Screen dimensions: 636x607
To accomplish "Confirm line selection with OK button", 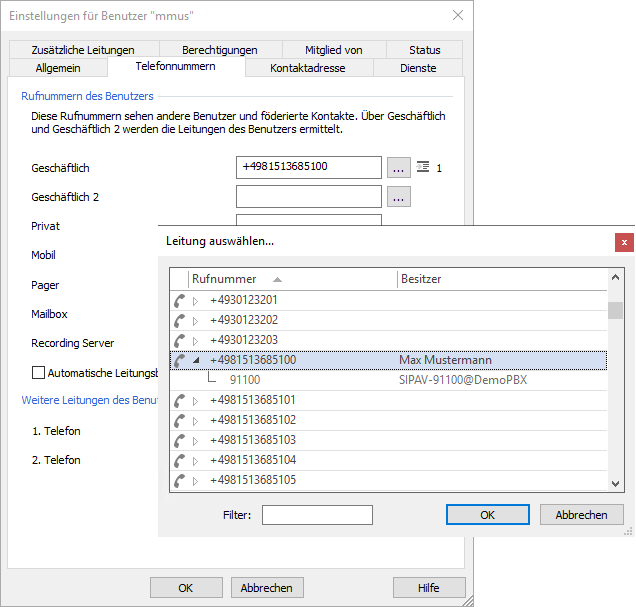I will point(487,514).
